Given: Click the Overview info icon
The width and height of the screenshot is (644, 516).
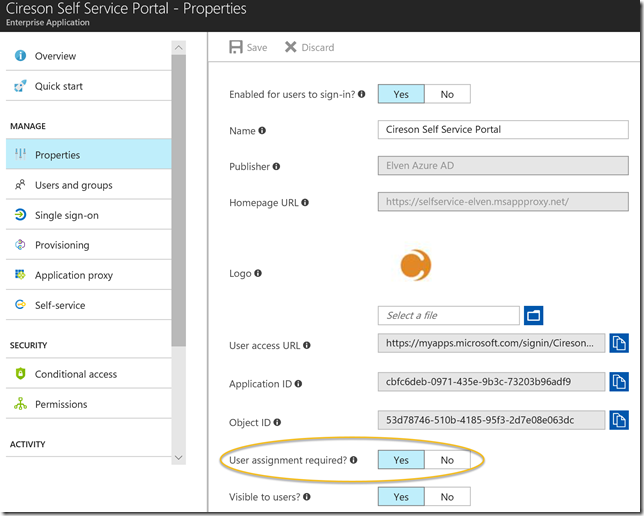Looking at the screenshot, I should tap(20, 55).
